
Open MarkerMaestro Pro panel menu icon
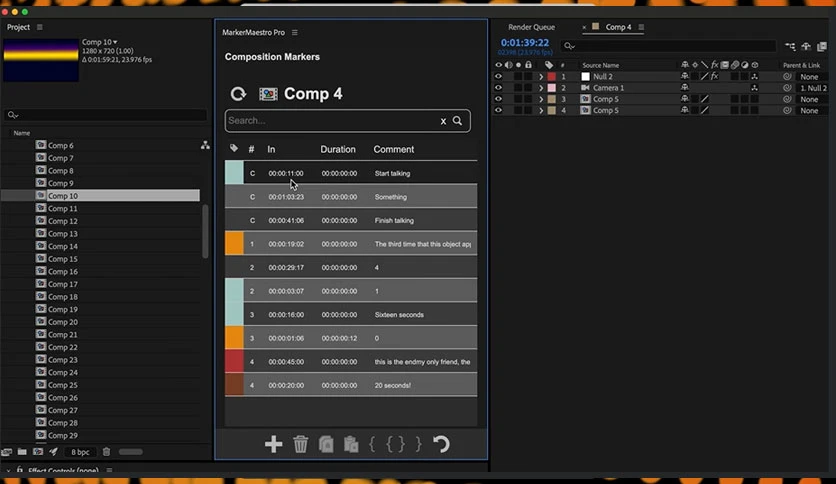point(295,33)
